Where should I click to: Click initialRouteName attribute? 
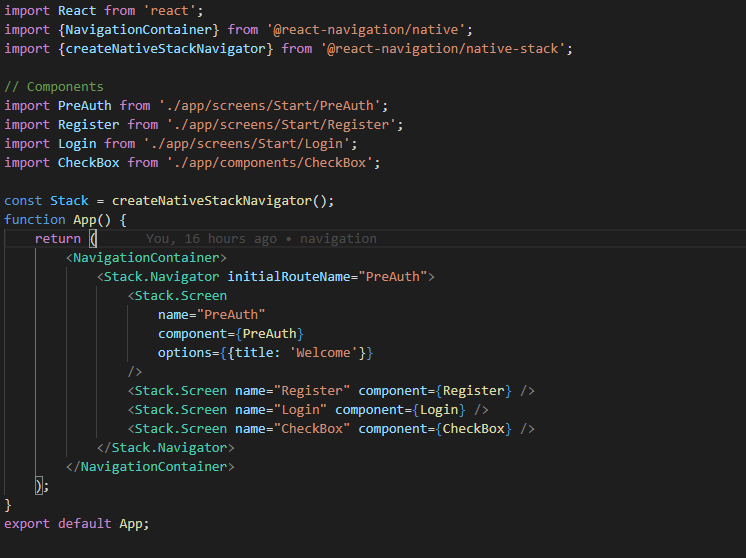coord(289,277)
